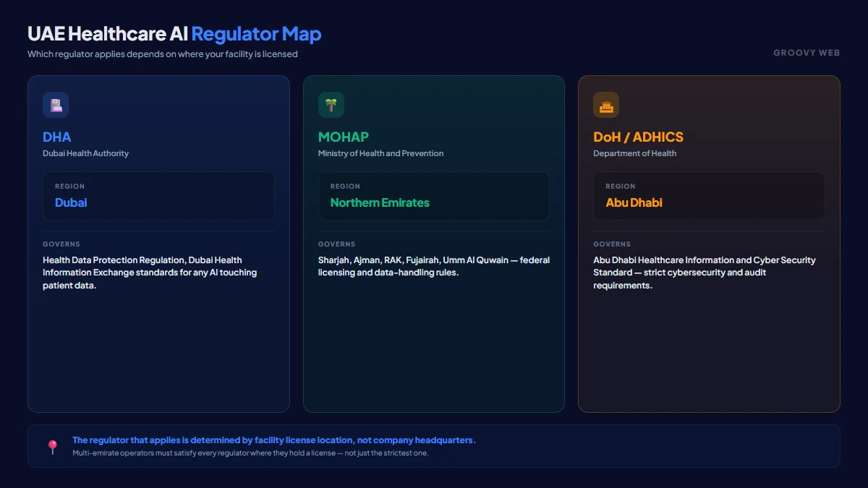
Task: Click the bold 'regulator that applies is determined' footer line
Action: coord(274,440)
